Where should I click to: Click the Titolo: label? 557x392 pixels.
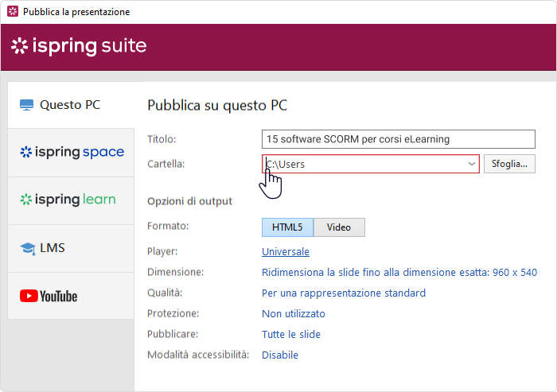[x=162, y=139]
